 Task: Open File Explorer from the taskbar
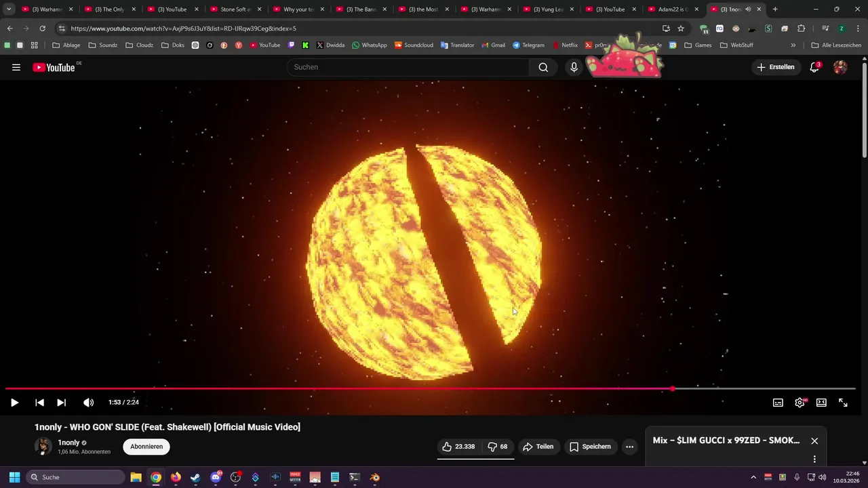[136, 477]
